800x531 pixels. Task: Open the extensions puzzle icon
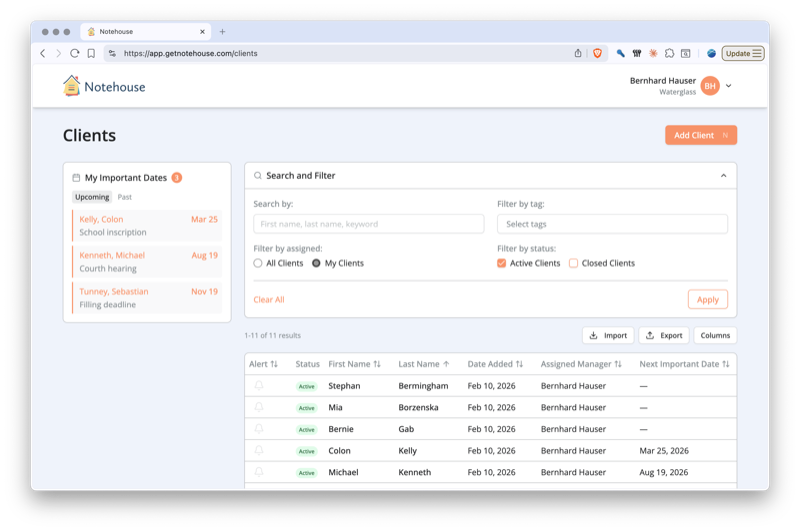[669, 53]
